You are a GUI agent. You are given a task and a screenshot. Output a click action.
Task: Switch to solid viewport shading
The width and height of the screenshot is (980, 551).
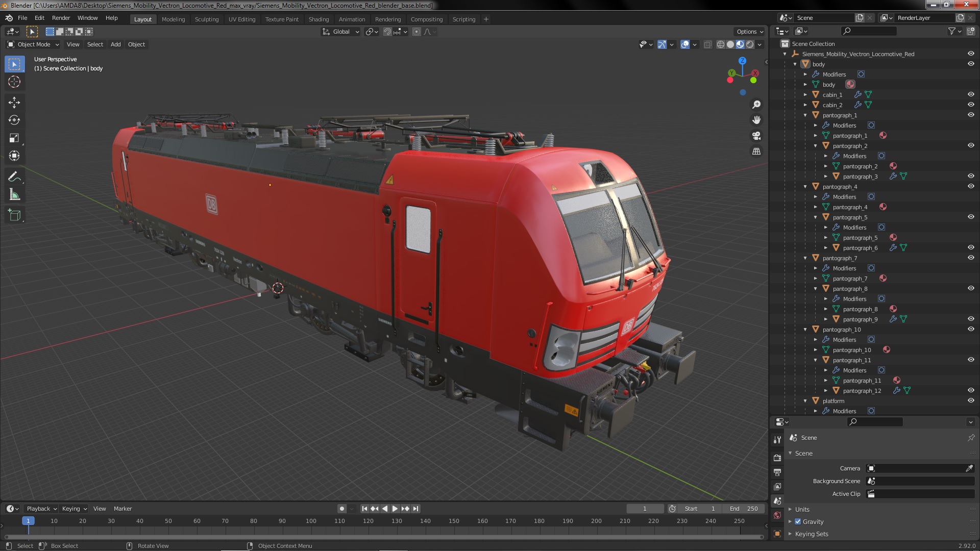pos(730,44)
